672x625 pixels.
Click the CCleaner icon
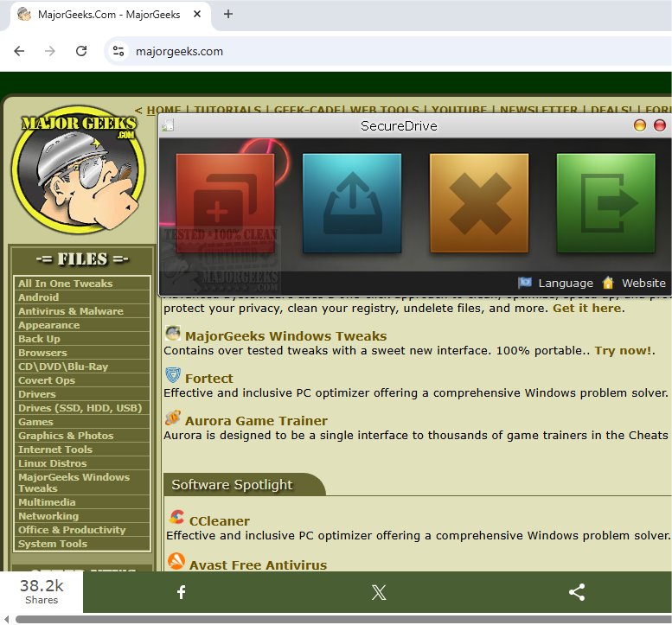(x=176, y=518)
